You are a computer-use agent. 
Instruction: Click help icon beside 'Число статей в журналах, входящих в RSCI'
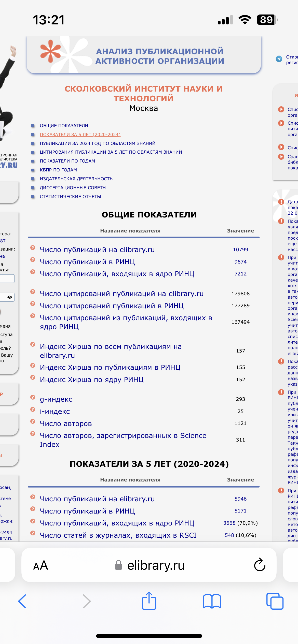[33, 533]
